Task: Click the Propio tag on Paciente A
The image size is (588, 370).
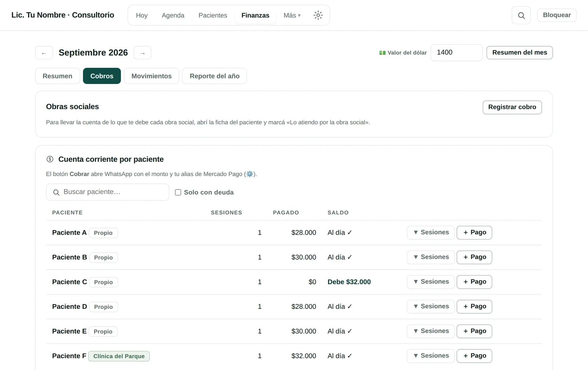Action: point(103,233)
